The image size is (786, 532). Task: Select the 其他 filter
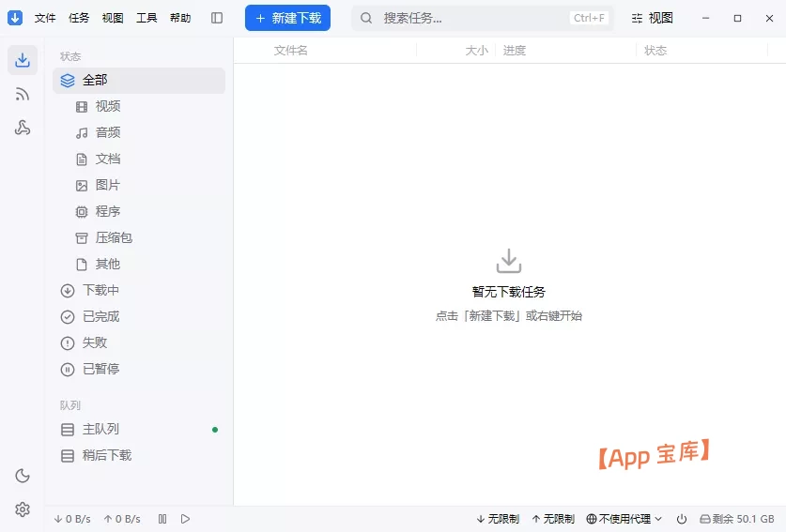coord(139,264)
